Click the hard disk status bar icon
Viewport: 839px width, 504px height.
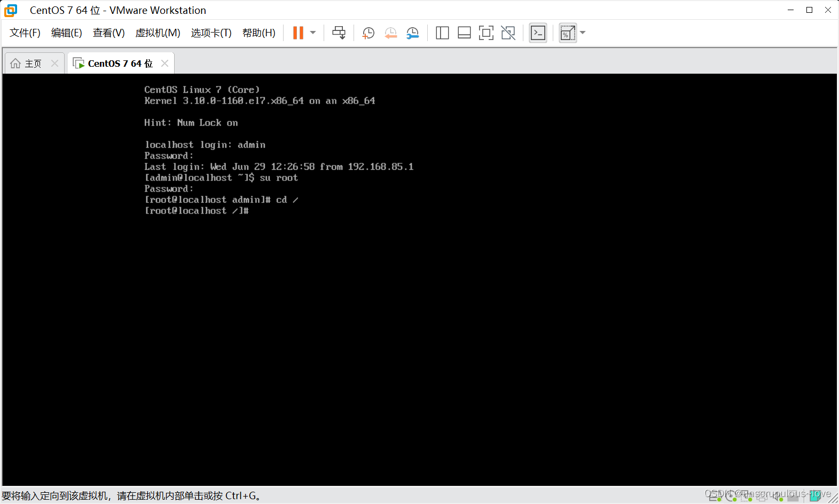pyautogui.click(x=715, y=495)
